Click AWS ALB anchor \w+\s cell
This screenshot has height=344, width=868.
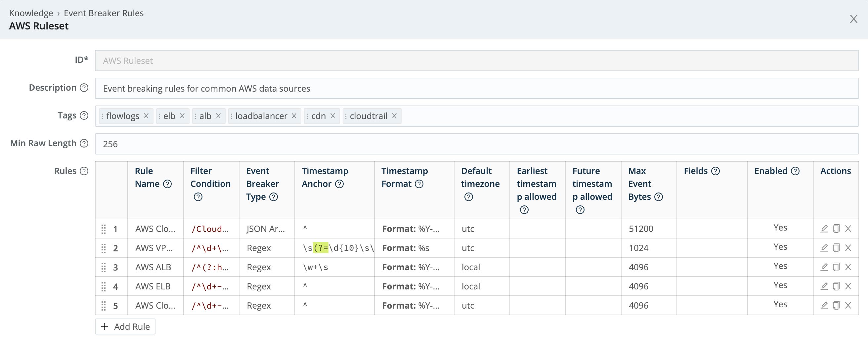coord(335,267)
